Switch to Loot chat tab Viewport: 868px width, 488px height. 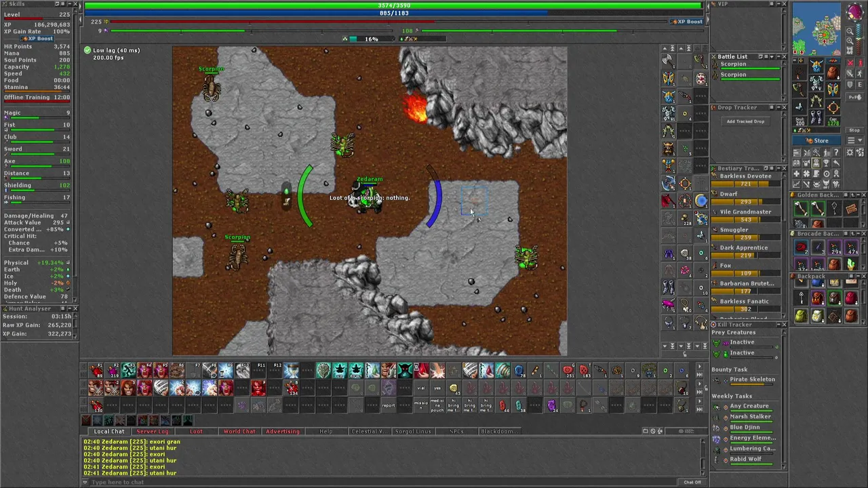(x=196, y=431)
